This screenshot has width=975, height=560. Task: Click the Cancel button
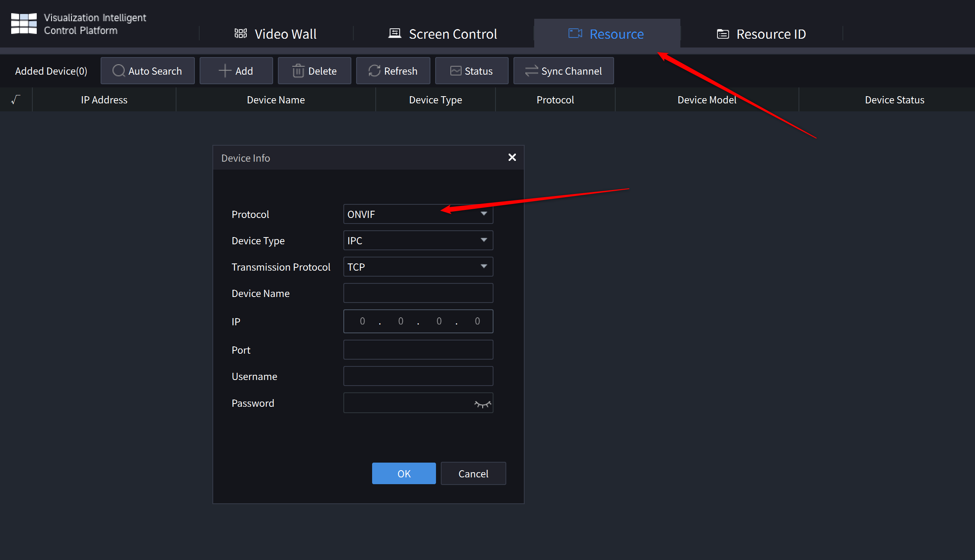[473, 473]
